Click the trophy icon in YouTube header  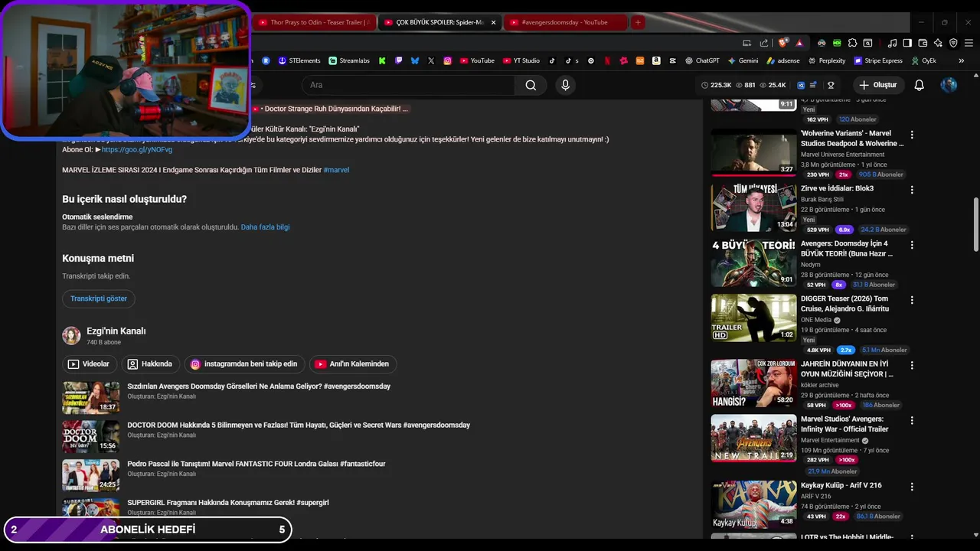pyautogui.click(x=831, y=85)
